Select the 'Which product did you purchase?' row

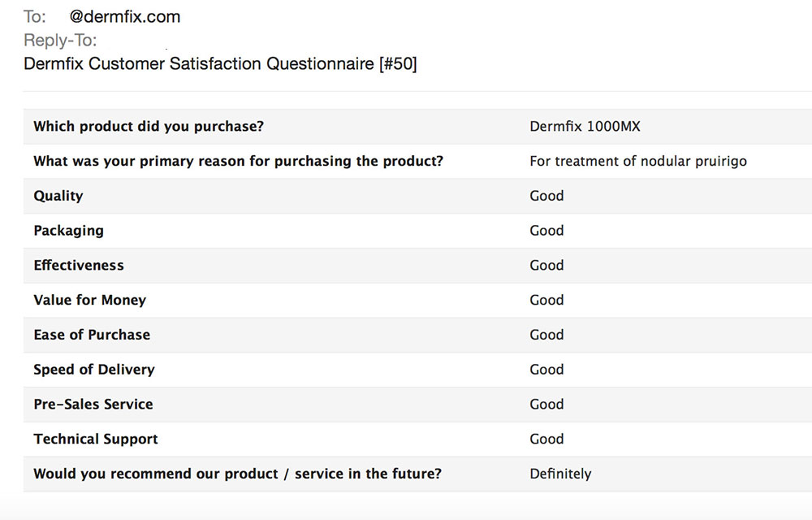tap(417, 127)
